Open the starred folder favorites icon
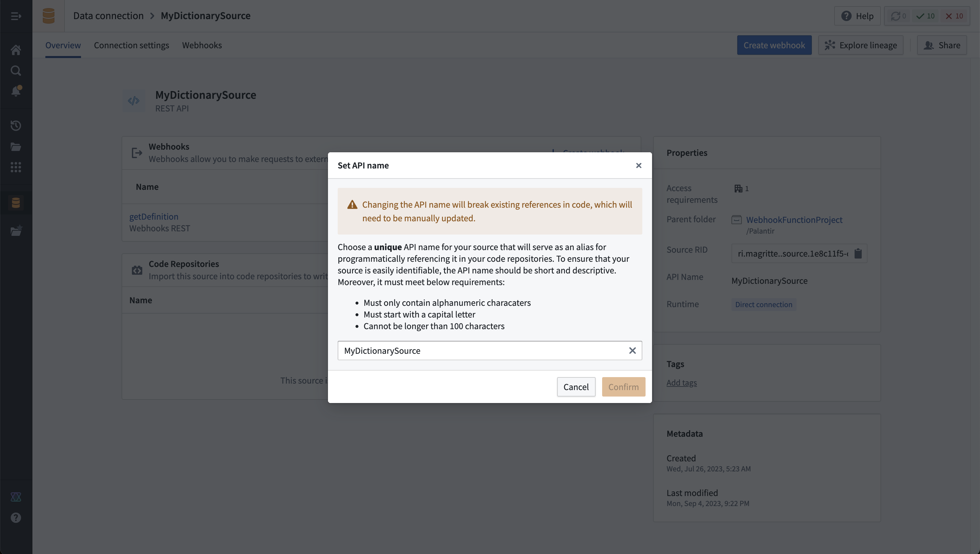The height and width of the screenshot is (554, 980). 16,231
